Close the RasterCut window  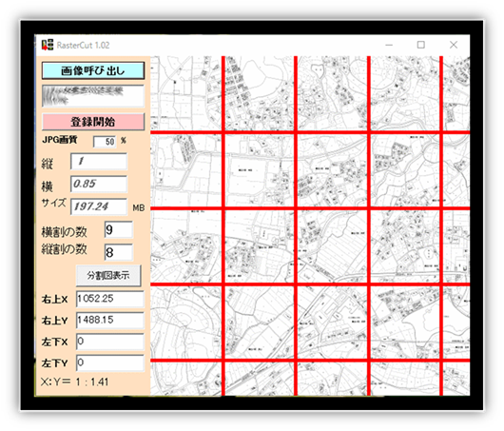click(454, 45)
